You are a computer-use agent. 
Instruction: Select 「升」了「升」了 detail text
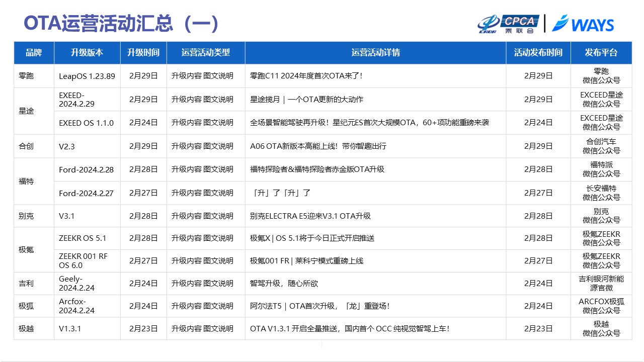coord(280,193)
